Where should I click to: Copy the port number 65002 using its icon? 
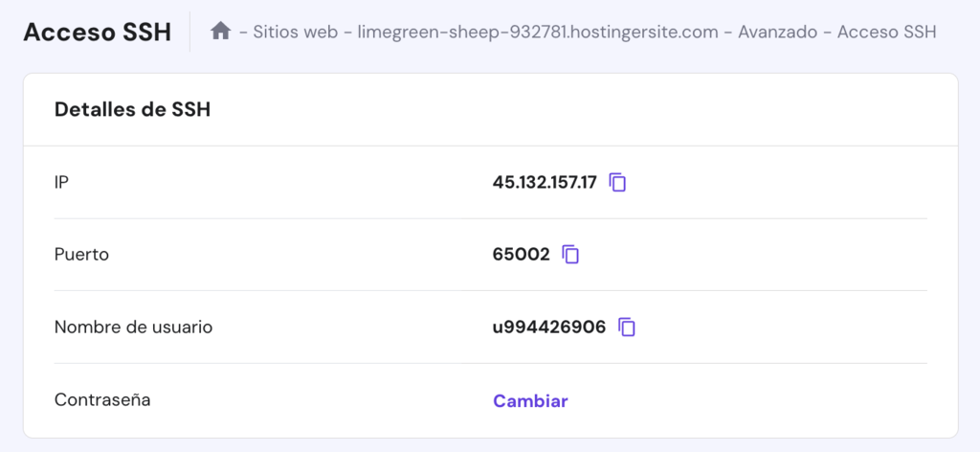tap(571, 255)
